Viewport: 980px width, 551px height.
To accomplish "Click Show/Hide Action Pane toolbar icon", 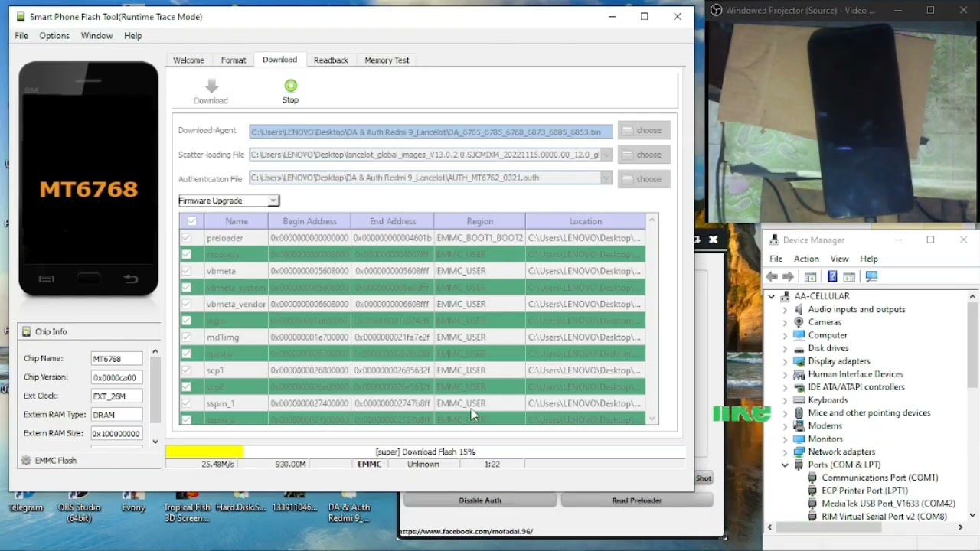I will pyautogui.click(x=849, y=277).
